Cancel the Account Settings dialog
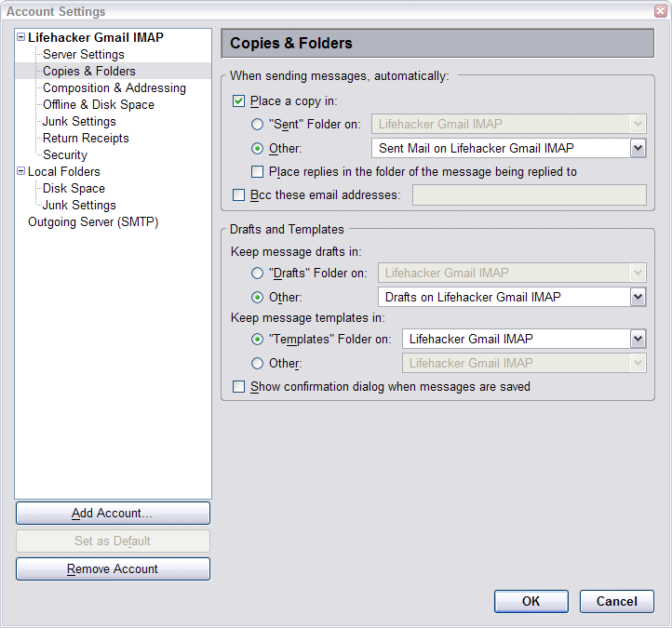This screenshot has width=672, height=628. pyautogui.click(x=617, y=601)
